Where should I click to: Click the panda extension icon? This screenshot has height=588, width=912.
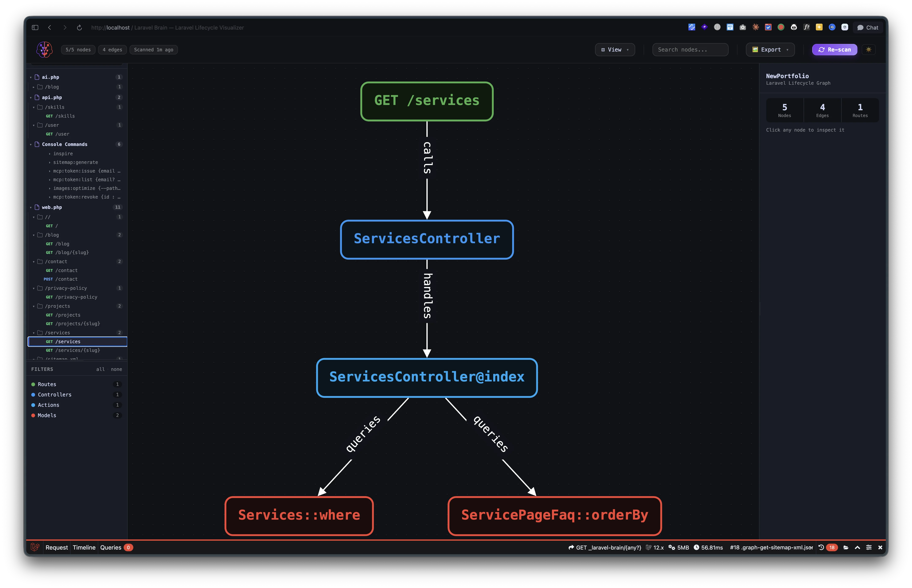point(794,27)
